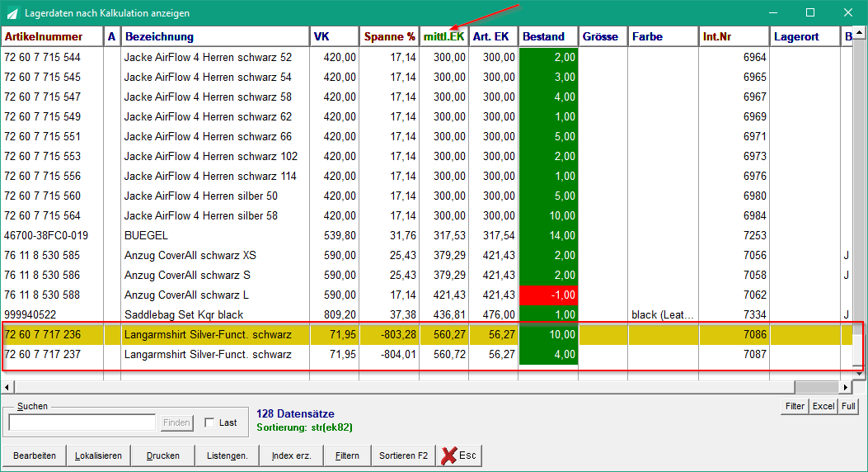The image size is (868, 472).
Task: Open the Filter option at right
Action: coord(795,406)
